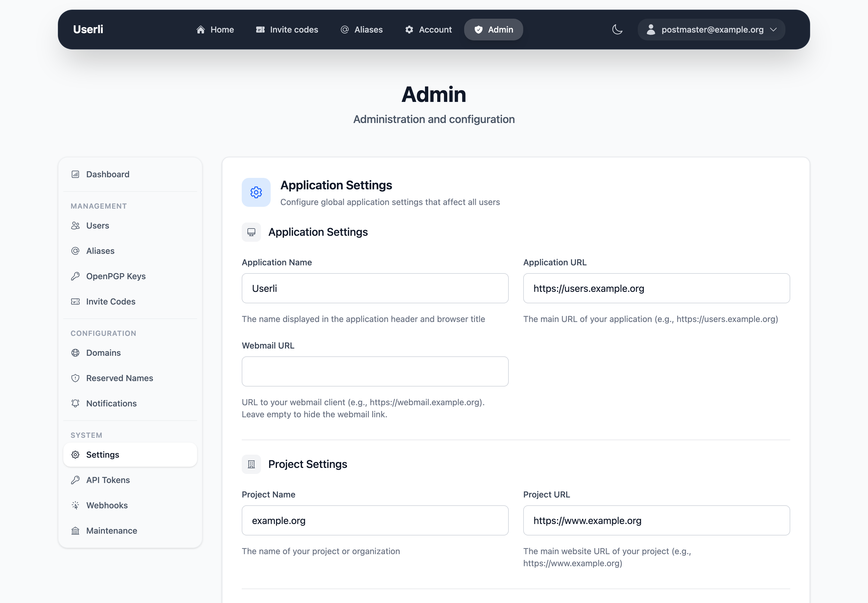The height and width of the screenshot is (603, 868).
Task: Click the home icon in top navigation
Action: coord(200,30)
